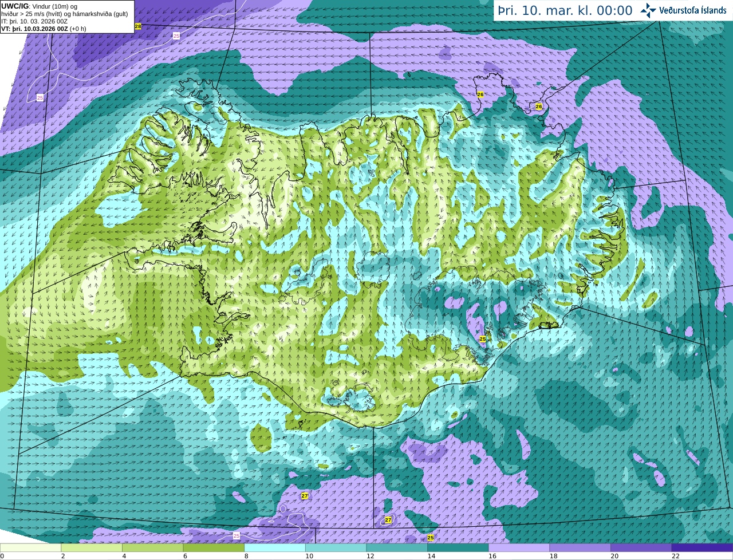
Task: Click the "VT: þri. 10.03.2026 00Z (+0 h)" line
Action: (44, 29)
